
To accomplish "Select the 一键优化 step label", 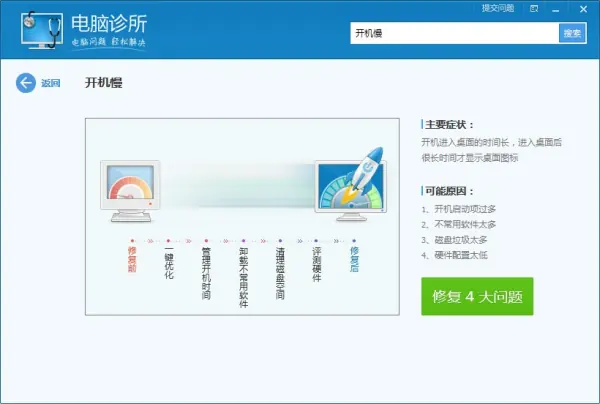I will (169, 263).
